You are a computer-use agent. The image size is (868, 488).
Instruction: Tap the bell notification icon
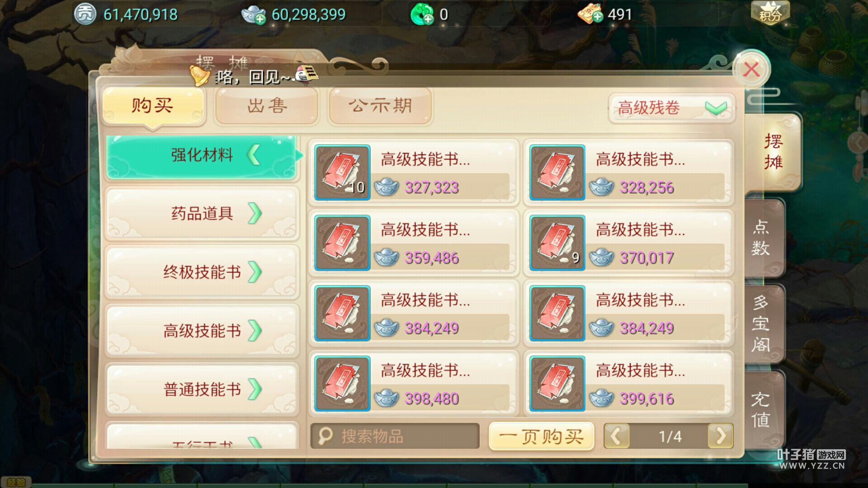pos(198,75)
